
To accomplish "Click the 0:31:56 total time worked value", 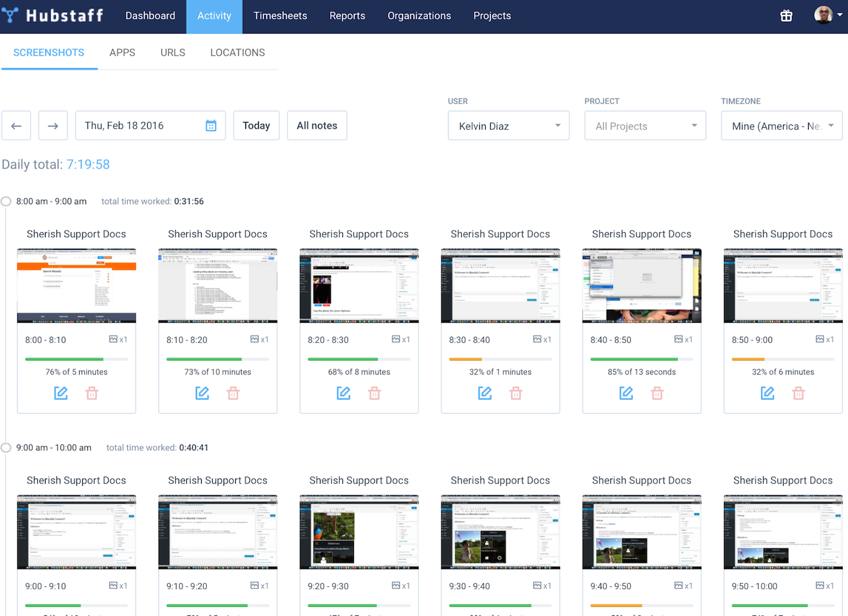I will point(189,202).
